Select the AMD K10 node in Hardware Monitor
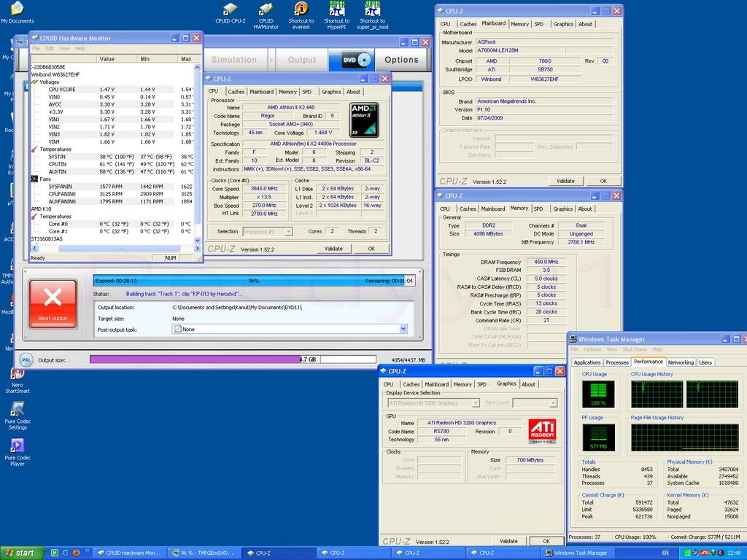This screenshot has height=560, width=747. click(x=41, y=209)
